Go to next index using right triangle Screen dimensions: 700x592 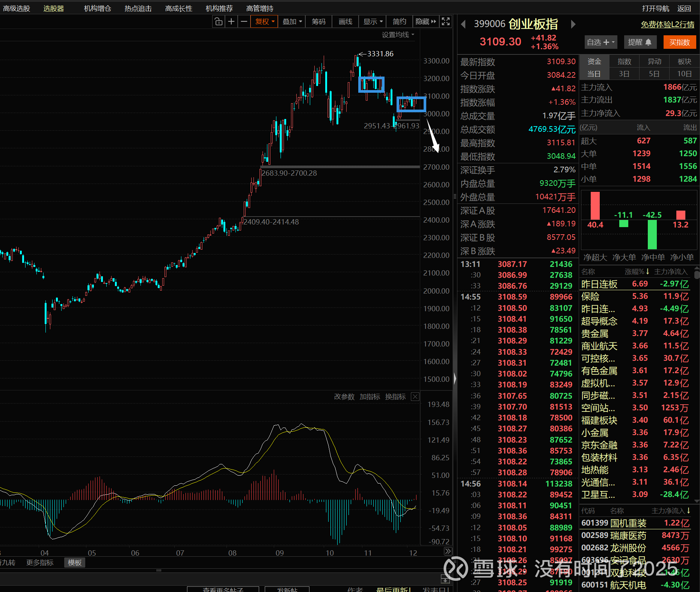(573, 24)
